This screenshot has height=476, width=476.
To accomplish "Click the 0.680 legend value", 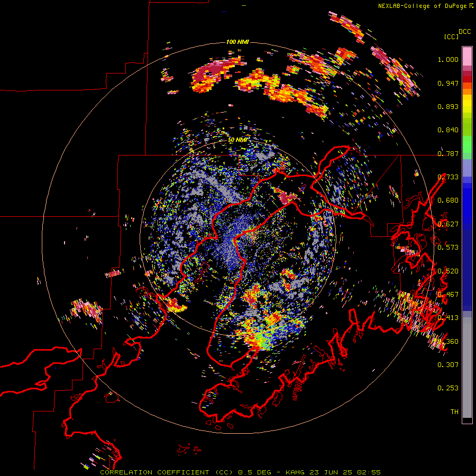I will [x=448, y=200].
